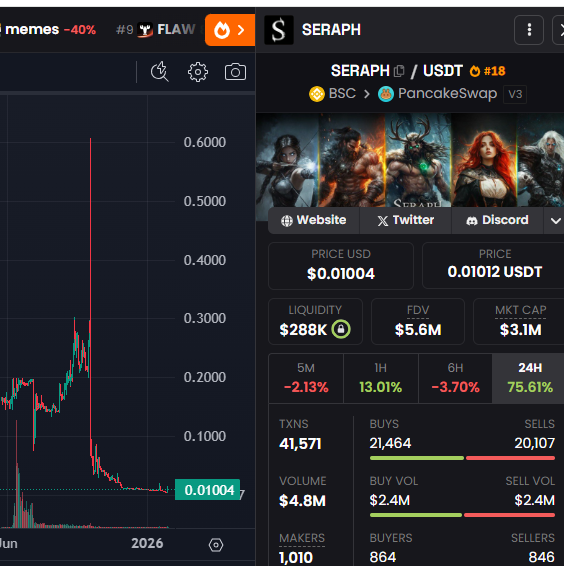Click the PRICE USD $0.01004 box
Screen dimensions: 564x566
[x=341, y=266]
